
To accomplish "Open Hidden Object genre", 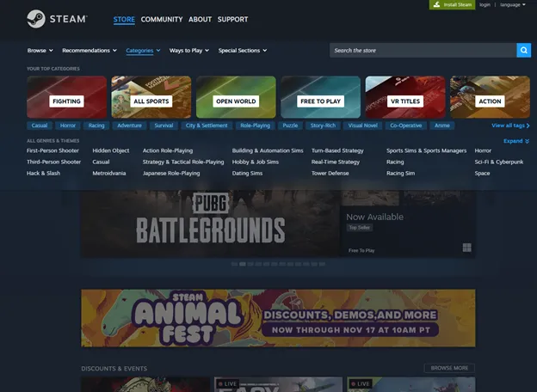I will (111, 150).
